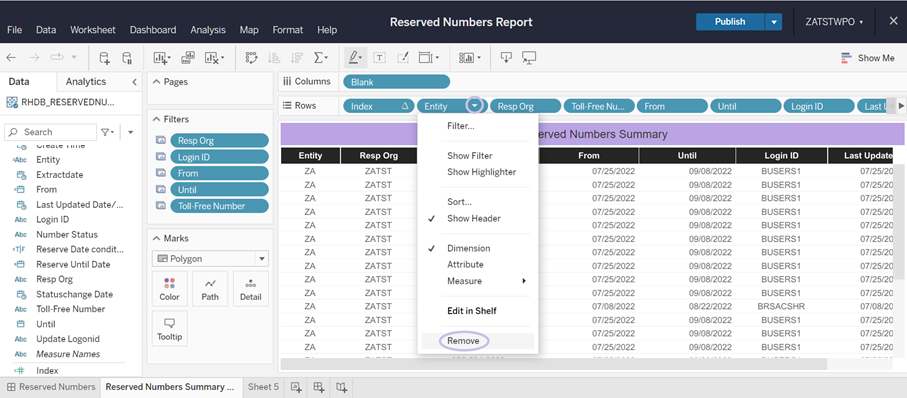907x398 pixels.
Task: Select the RHDB_RESERVEDNU data source
Action: coord(61,102)
